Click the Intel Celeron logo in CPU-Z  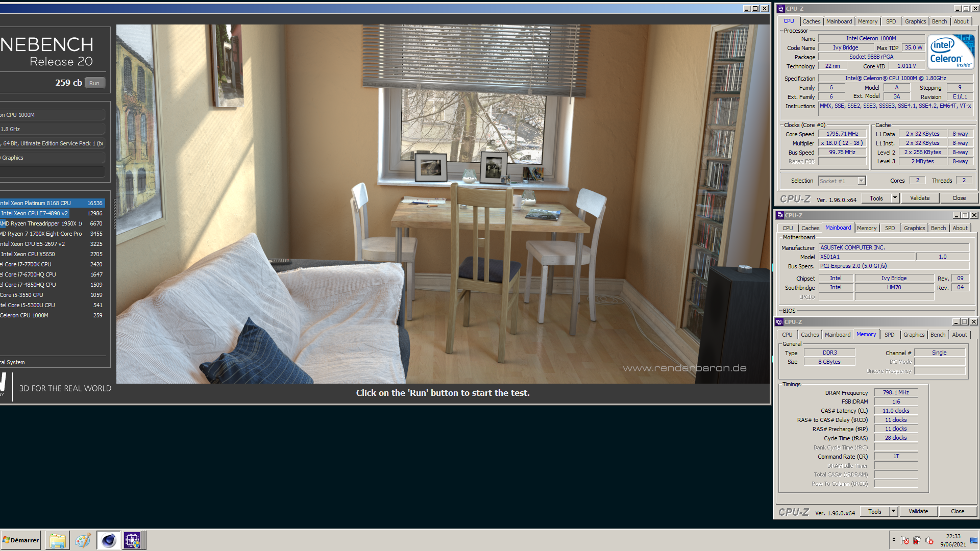(950, 52)
